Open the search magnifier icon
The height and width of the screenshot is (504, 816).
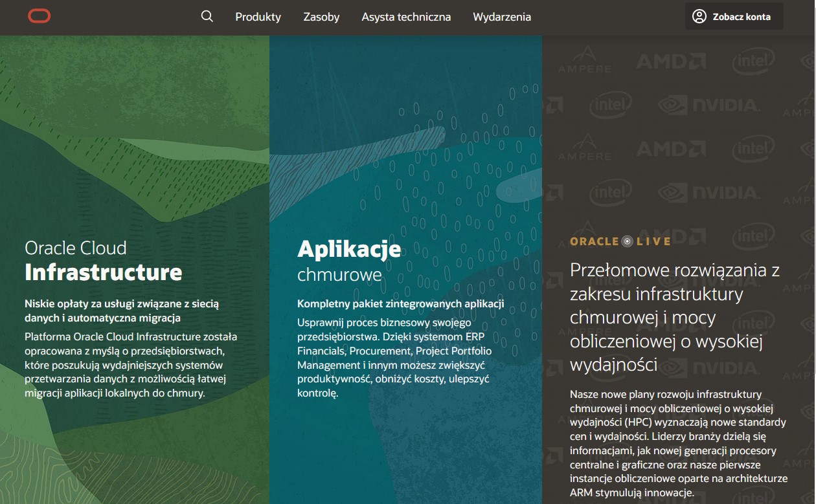[207, 16]
